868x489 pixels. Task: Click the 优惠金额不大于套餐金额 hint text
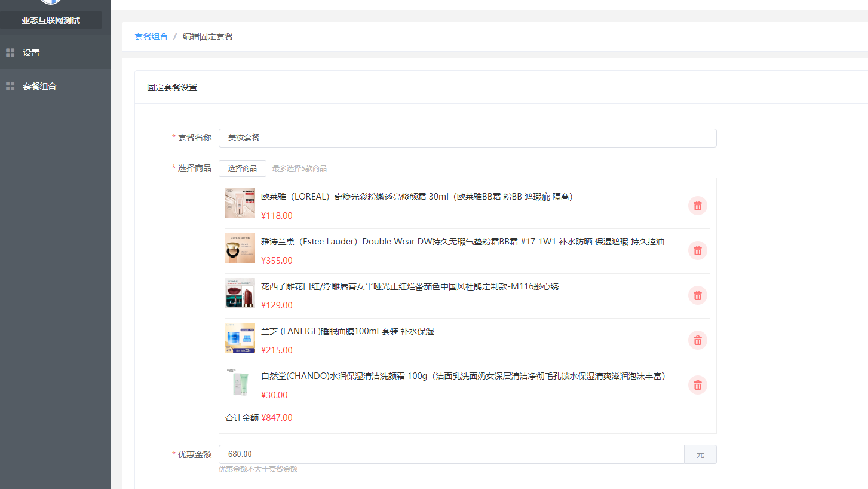coord(258,469)
